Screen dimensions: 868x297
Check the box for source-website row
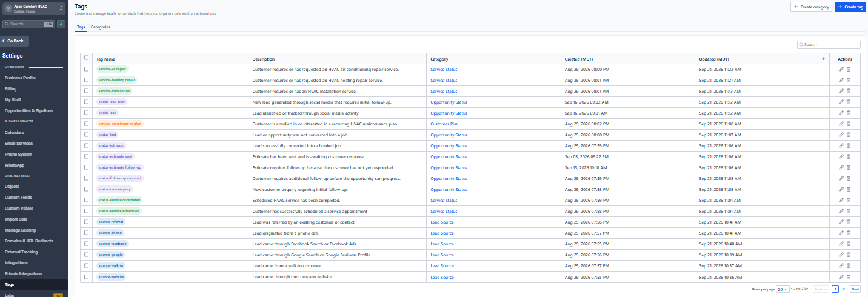(87, 276)
